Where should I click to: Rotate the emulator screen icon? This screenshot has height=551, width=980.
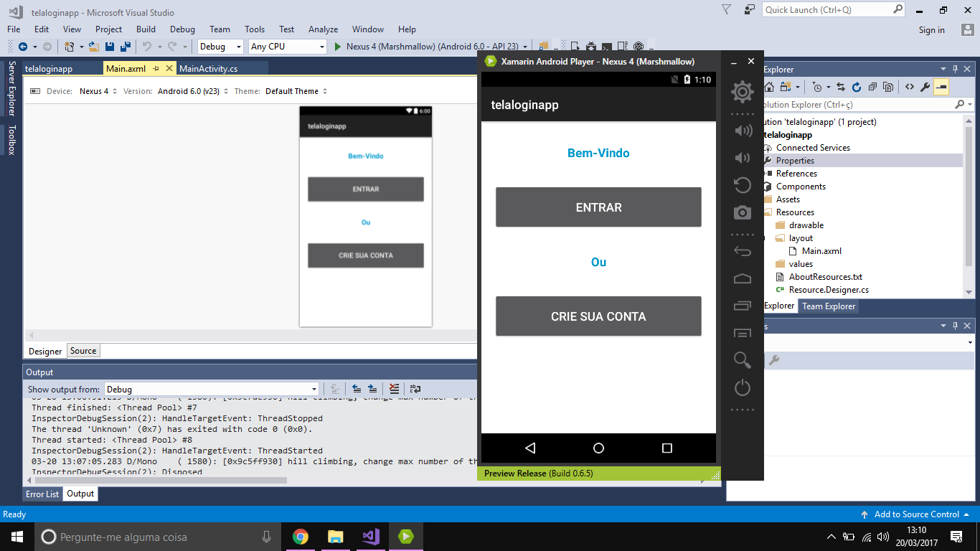click(743, 185)
